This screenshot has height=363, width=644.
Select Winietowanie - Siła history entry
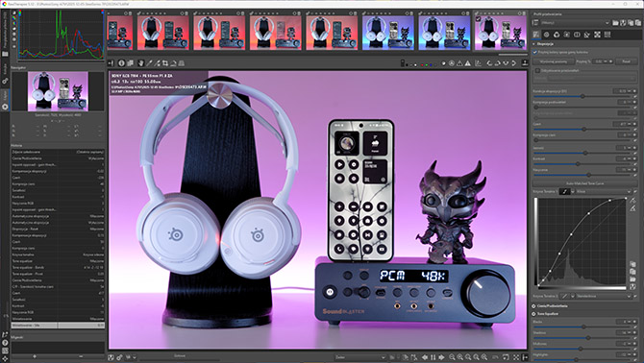[58, 326]
